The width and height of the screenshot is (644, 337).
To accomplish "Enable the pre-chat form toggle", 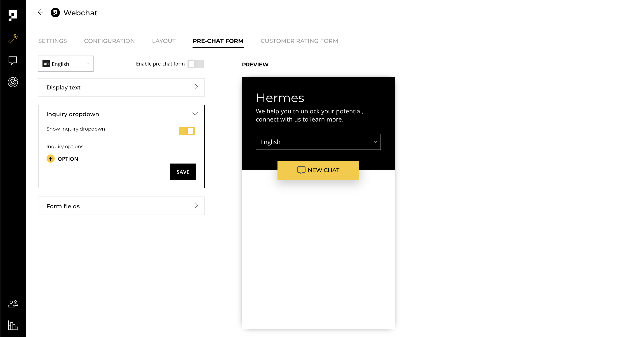I will (195, 64).
